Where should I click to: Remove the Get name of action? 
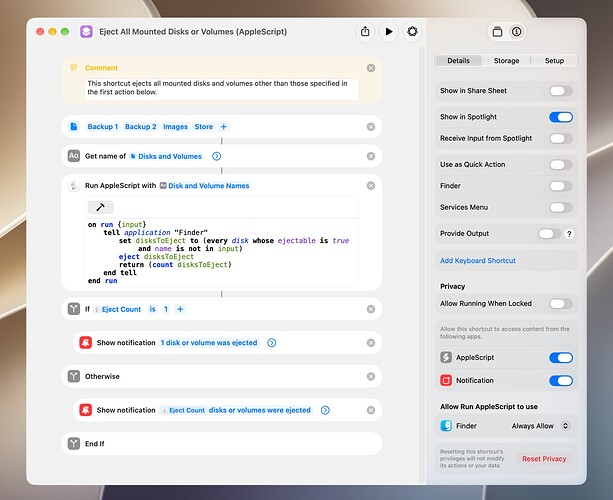371,156
